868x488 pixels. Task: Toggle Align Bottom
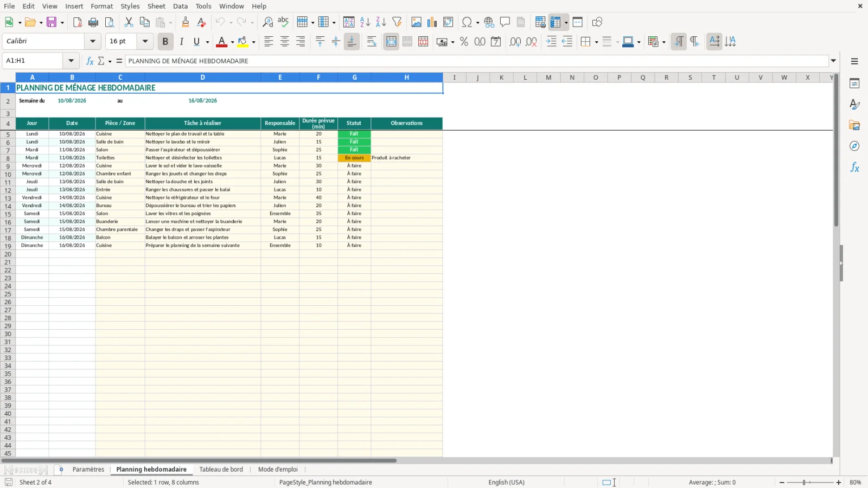click(x=352, y=42)
